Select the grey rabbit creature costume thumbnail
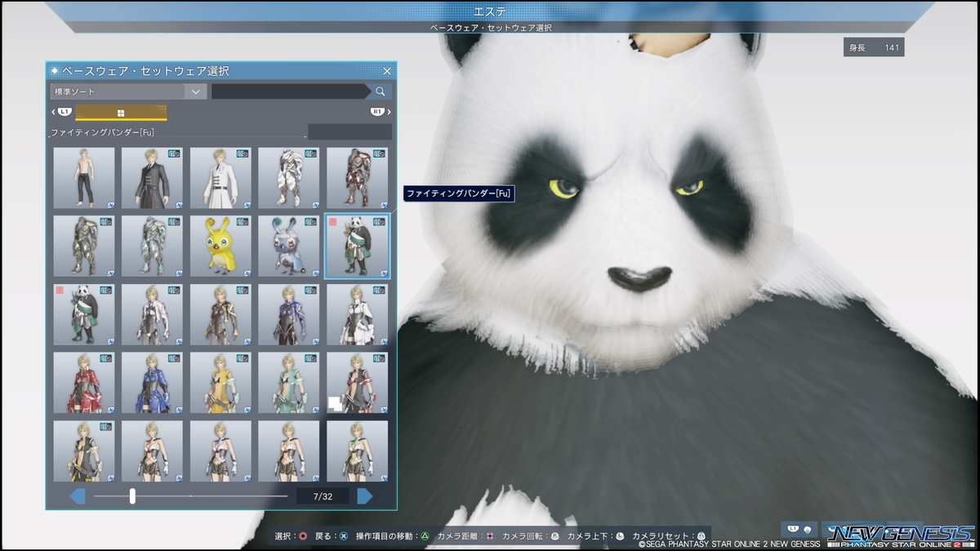This screenshot has width=980, height=551. coord(289,246)
